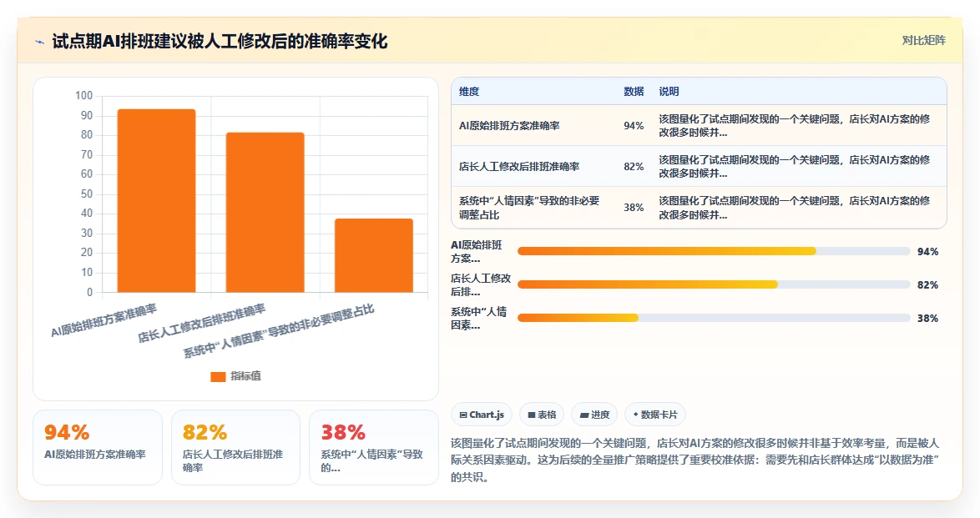The width and height of the screenshot is (980, 518).
Task: Select the 表格 tag chip
Action: pyautogui.click(x=542, y=415)
